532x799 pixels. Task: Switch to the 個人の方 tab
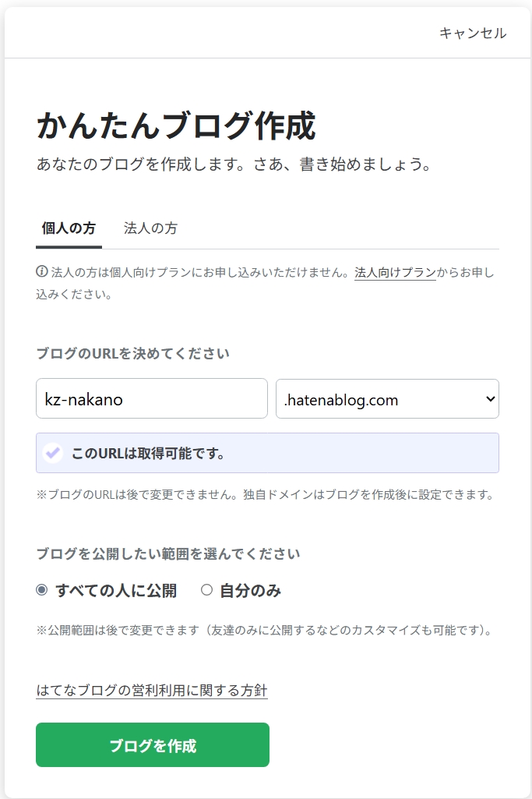point(69,228)
